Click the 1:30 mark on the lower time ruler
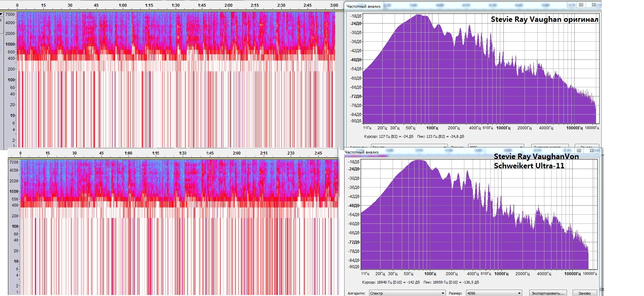Image resolution: width=644 pixels, height=296 pixels. pyautogui.click(x=182, y=153)
